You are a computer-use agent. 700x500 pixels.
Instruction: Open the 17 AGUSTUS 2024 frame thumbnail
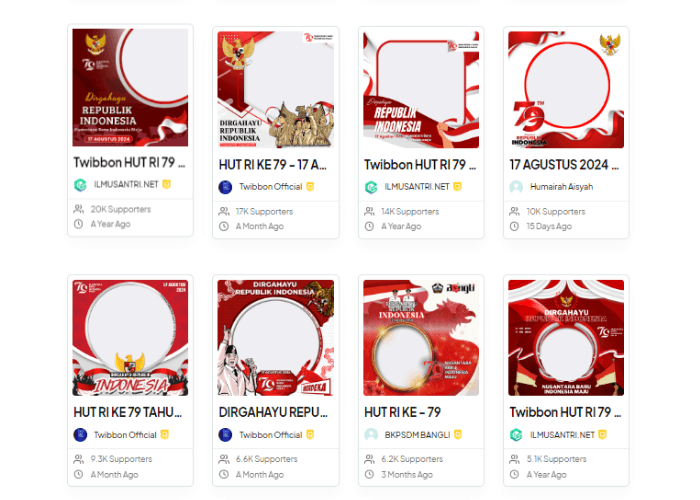tap(566, 90)
